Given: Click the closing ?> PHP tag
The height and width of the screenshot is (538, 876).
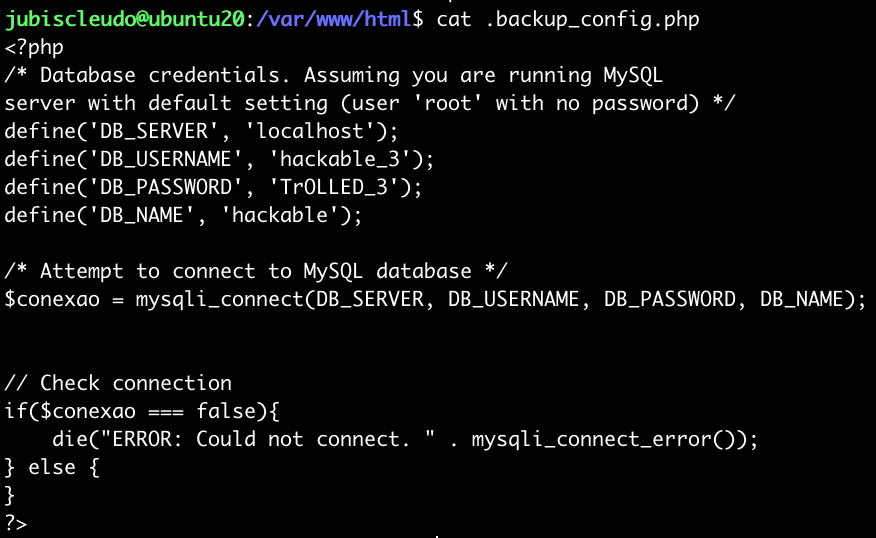Looking at the screenshot, I should click(16, 523).
